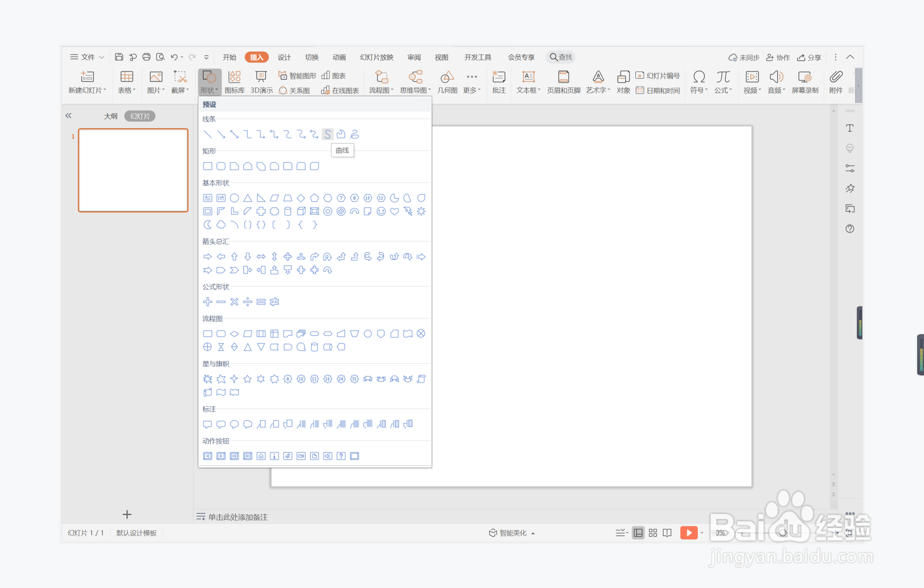Select the oval callout shape

234,424
